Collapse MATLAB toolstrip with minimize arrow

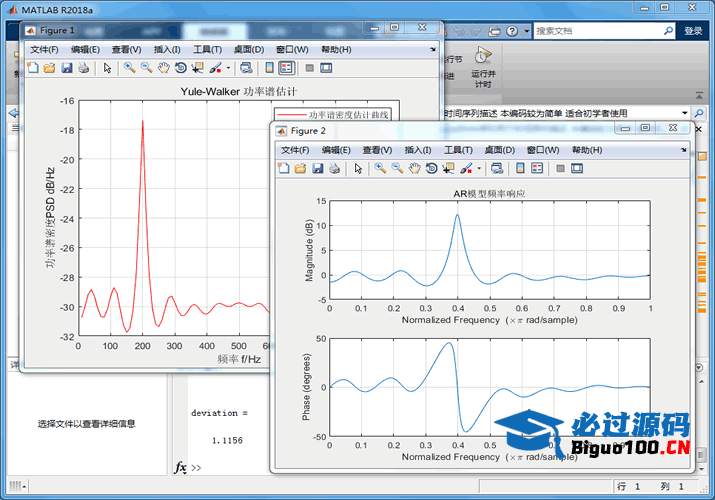[x=699, y=95]
